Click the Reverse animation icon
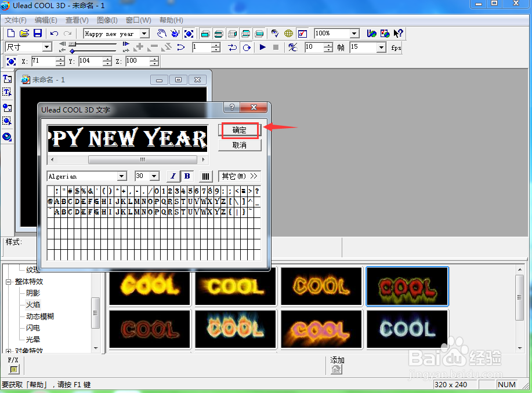This screenshot has height=393, width=532. pos(180,47)
